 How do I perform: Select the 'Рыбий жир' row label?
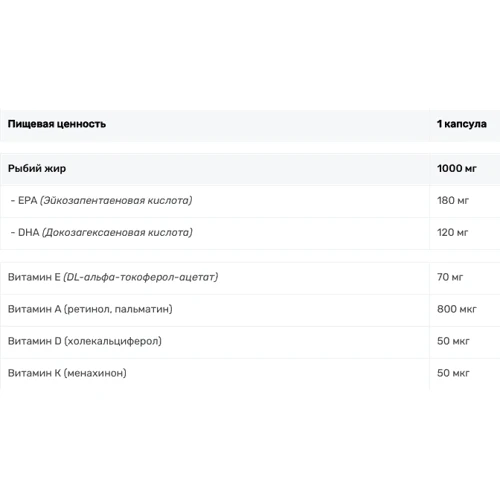coord(37,168)
